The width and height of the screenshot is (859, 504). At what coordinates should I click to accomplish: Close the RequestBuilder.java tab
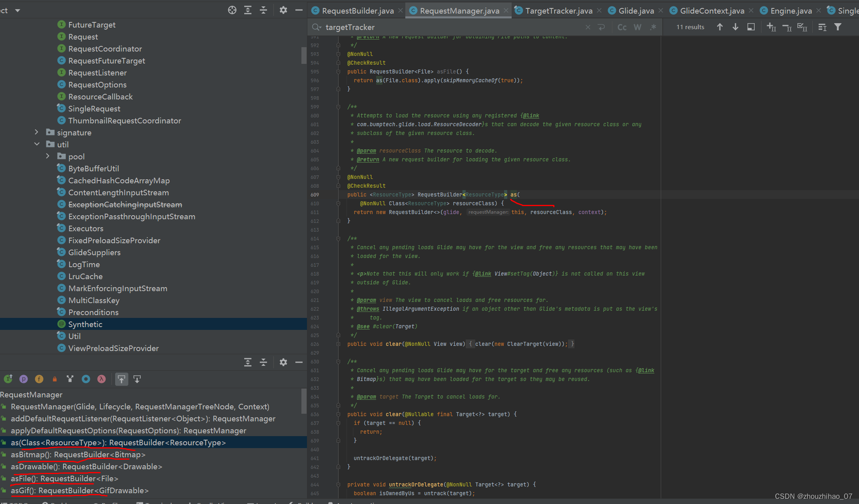[x=400, y=11]
